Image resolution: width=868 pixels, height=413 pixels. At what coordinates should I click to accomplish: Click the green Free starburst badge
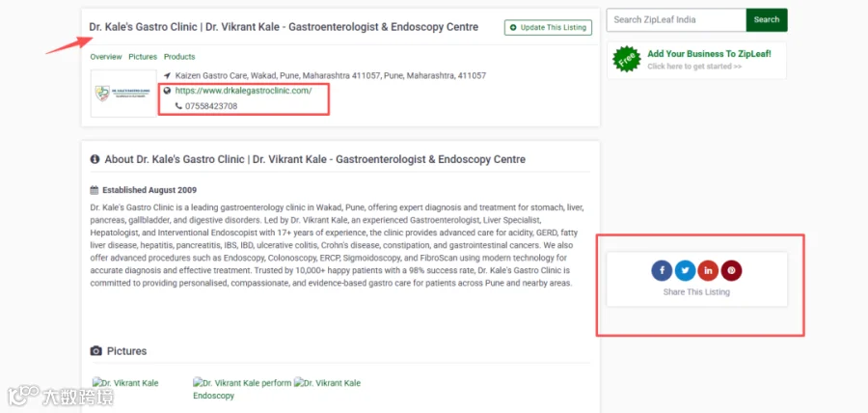627,60
